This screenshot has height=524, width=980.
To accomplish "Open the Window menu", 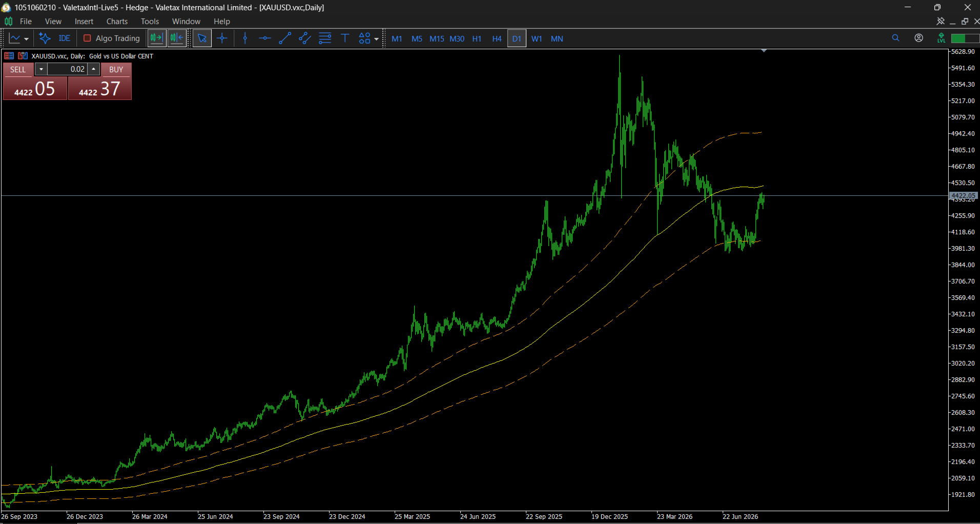I will tap(186, 22).
